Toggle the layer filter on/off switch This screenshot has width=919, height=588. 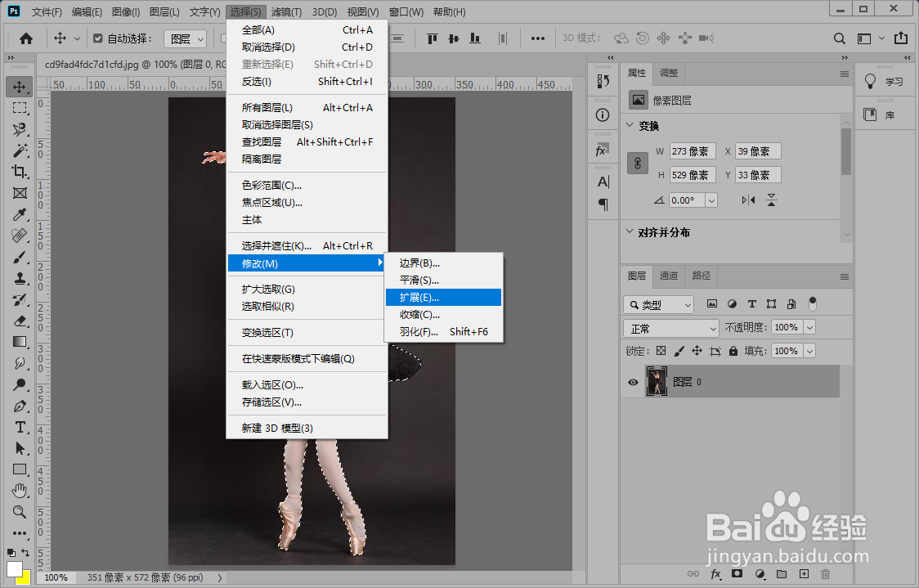point(813,303)
